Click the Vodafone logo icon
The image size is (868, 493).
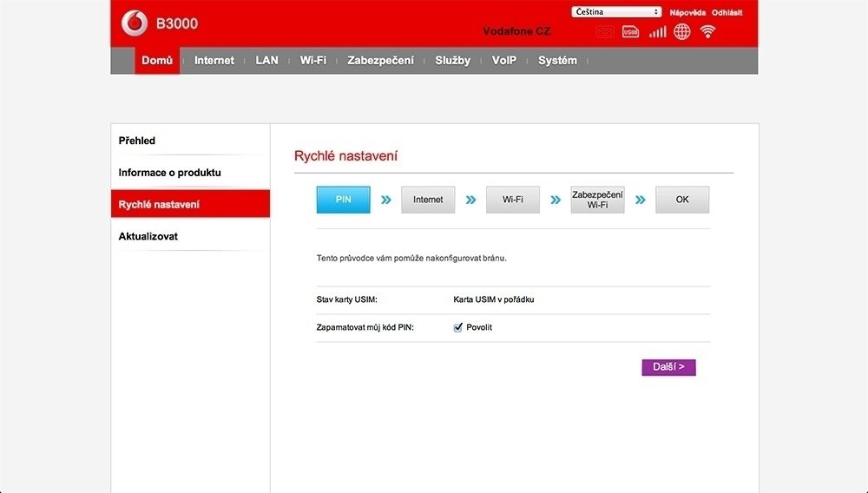click(135, 23)
